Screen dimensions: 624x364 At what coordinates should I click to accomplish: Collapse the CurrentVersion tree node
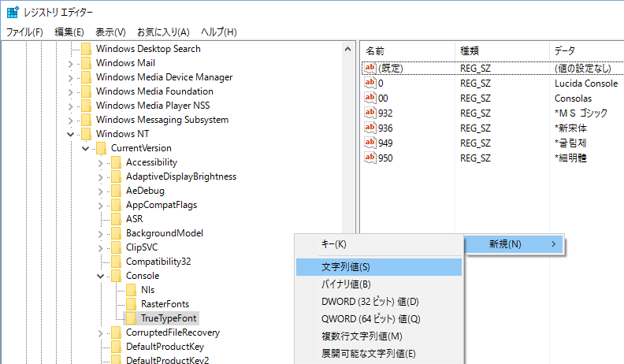pos(86,148)
